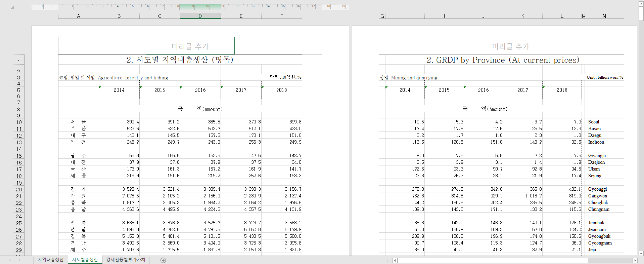Viewport: 644px width, 264px height.
Task: Select column C header
Action: [160, 16]
